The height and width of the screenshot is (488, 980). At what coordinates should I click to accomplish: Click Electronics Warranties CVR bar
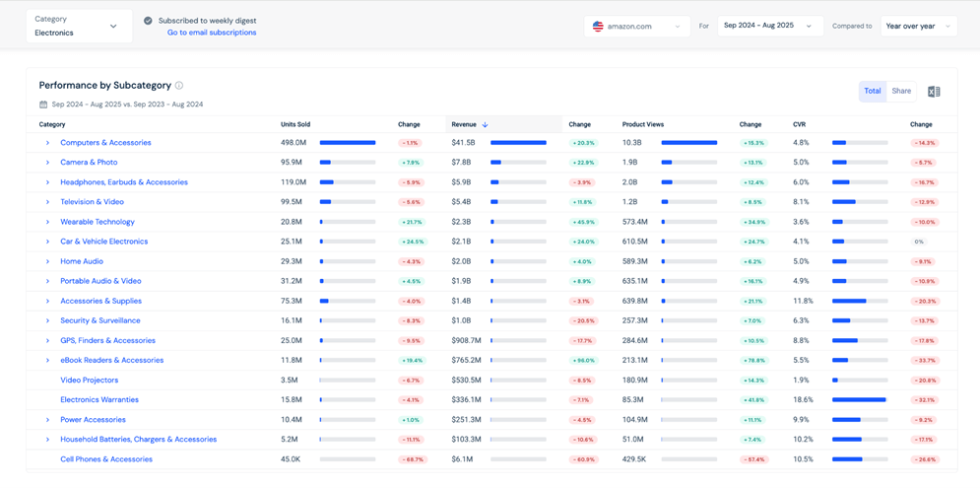(860, 400)
